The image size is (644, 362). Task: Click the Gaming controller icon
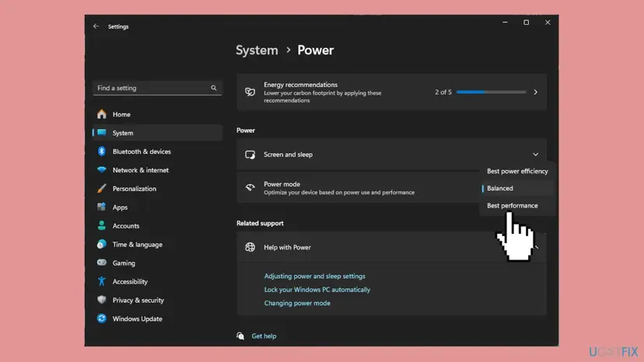point(102,263)
